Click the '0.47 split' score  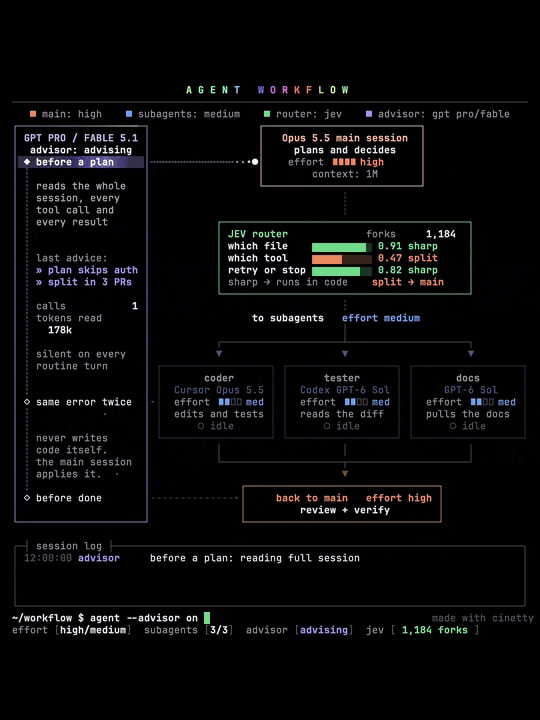[x=408, y=258]
